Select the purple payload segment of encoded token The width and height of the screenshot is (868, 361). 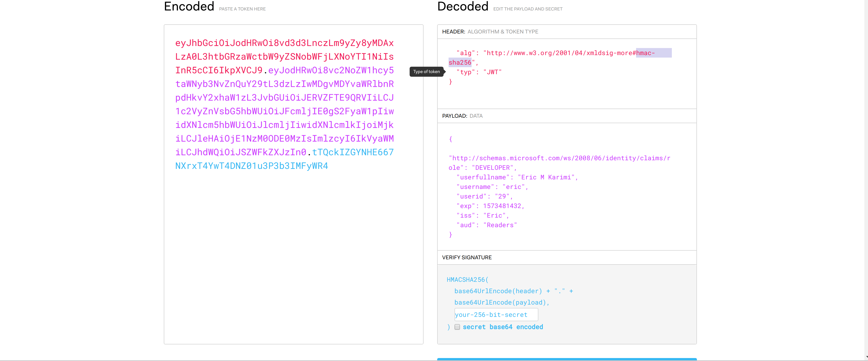[x=285, y=111]
